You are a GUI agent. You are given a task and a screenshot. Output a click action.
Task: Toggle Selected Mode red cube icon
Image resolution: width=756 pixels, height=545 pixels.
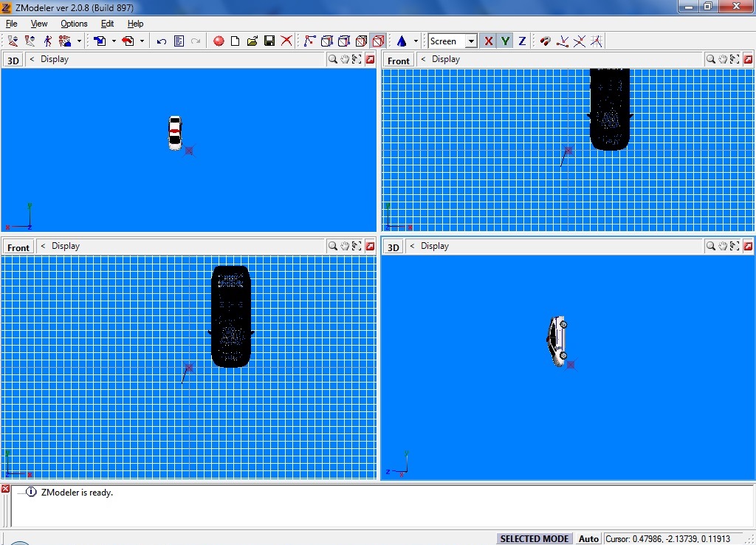[x=379, y=41]
